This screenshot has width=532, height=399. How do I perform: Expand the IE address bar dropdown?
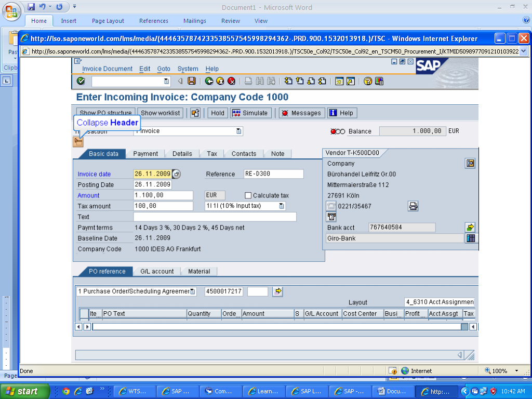pos(523,51)
